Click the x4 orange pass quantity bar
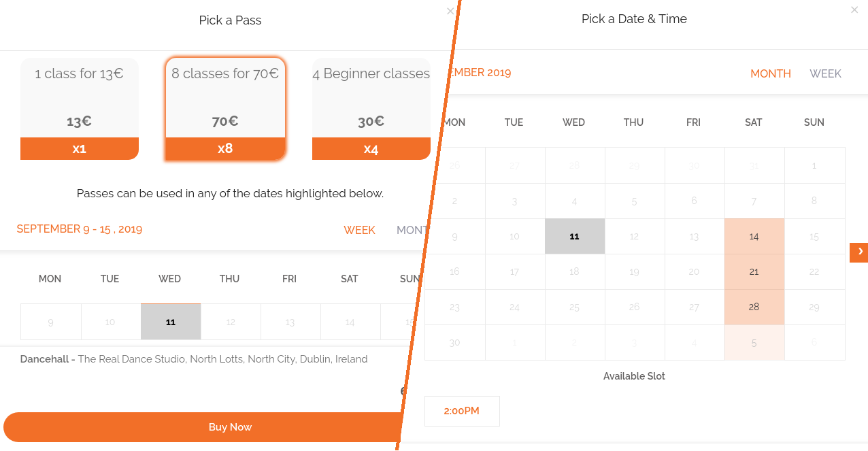 point(371,148)
